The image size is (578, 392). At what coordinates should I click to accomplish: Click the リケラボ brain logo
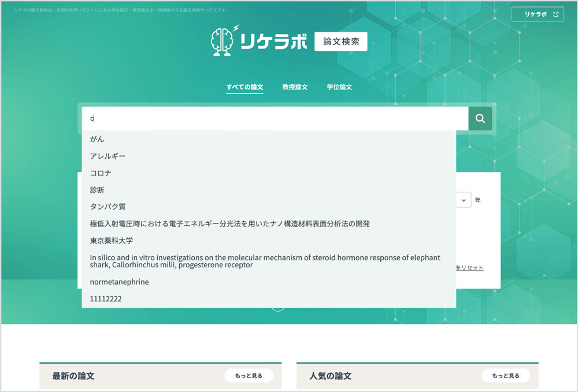[x=259, y=41]
